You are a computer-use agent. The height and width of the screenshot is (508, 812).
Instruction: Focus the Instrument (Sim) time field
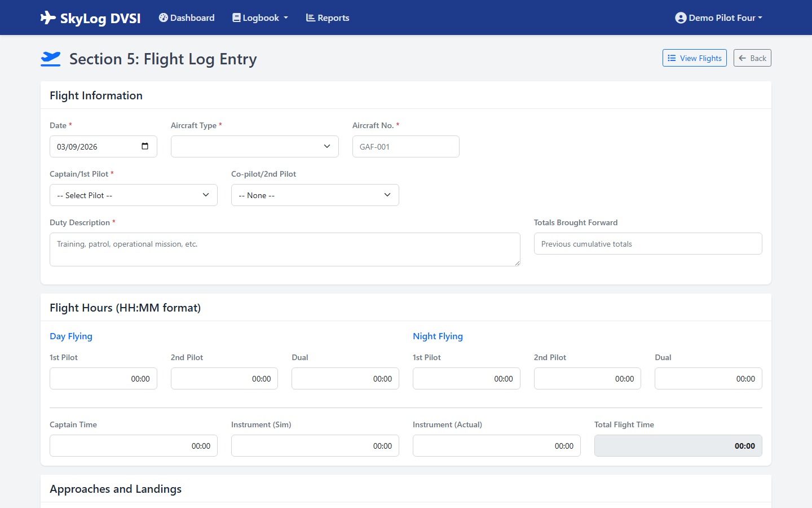315,446
